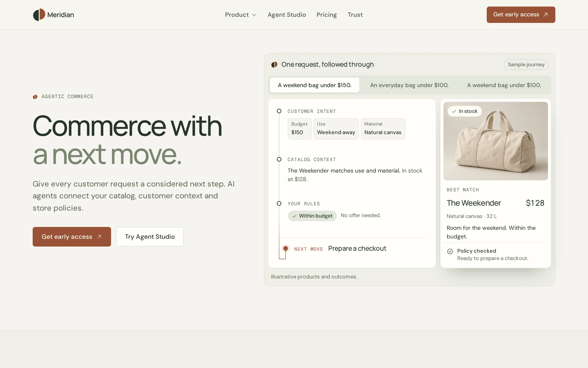This screenshot has width=588, height=368.
Task: Click the Customer Intent timeline circle
Action: tap(279, 111)
